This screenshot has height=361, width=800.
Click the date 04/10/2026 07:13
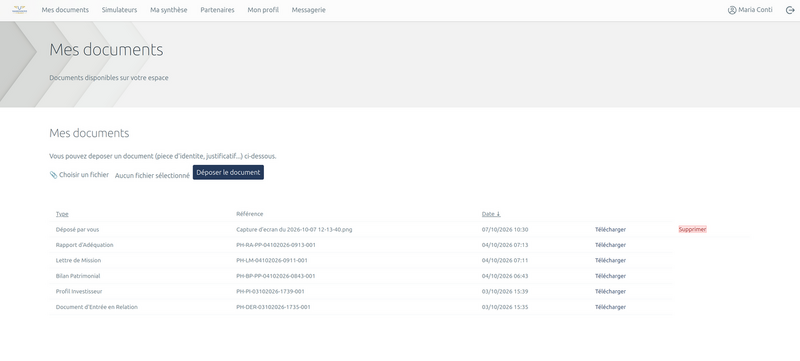click(x=505, y=245)
